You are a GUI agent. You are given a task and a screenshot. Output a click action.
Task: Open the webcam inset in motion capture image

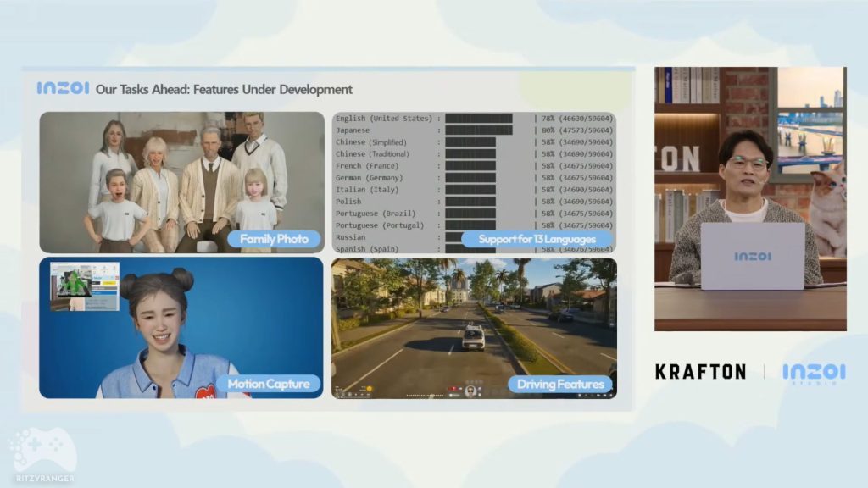85,286
